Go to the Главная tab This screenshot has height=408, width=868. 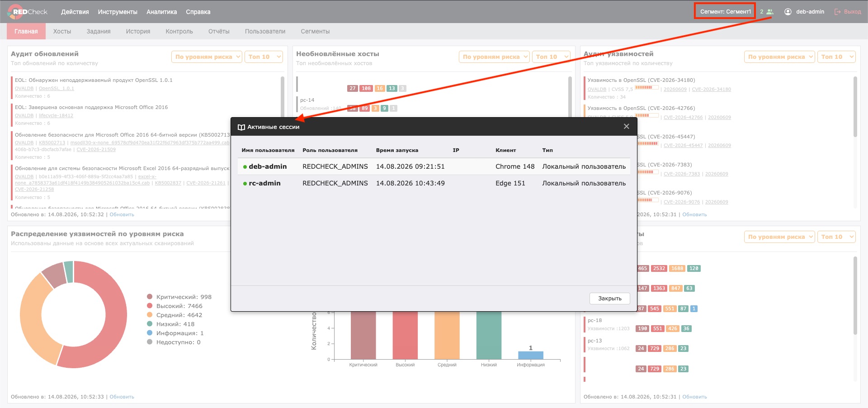pos(26,31)
